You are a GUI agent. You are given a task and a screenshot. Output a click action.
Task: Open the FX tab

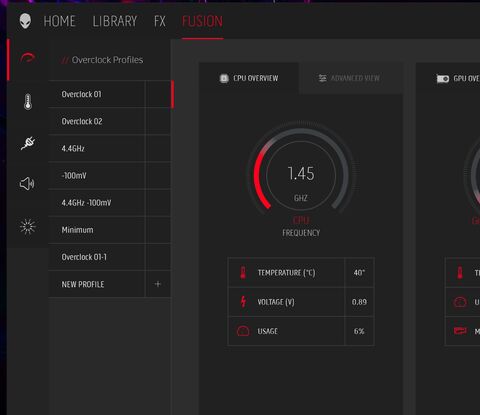(160, 21)
